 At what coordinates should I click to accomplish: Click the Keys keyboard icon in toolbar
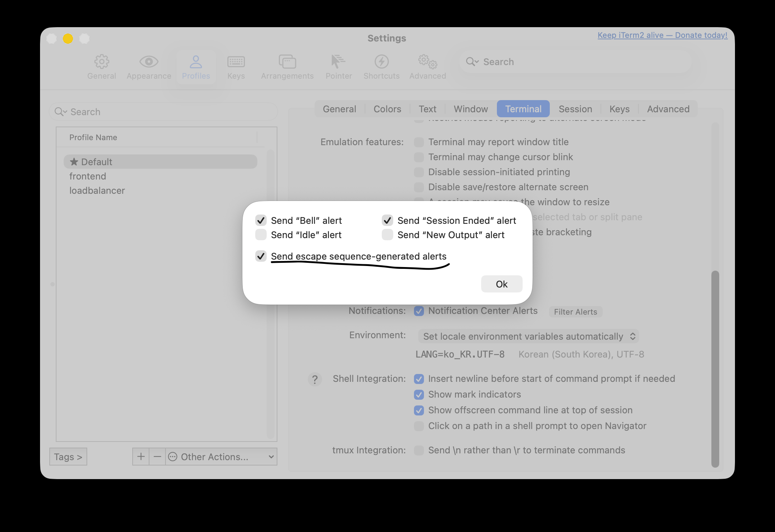pos(236,62)
